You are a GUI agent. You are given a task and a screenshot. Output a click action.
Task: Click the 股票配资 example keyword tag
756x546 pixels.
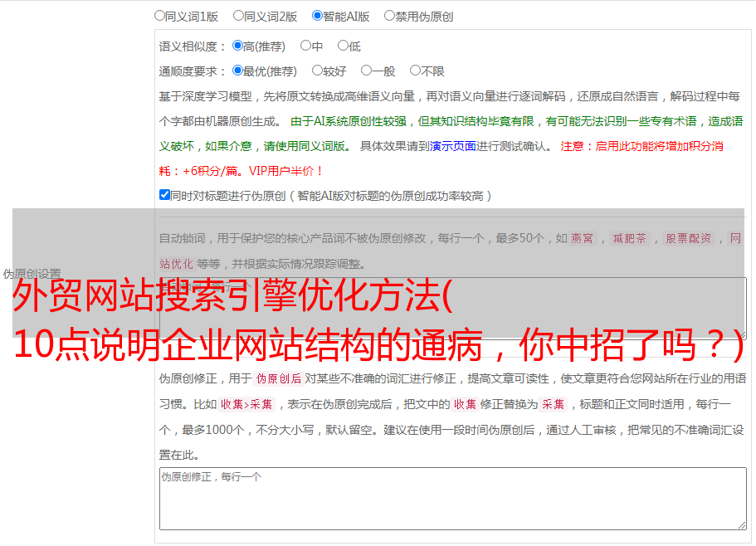(689, 238)
